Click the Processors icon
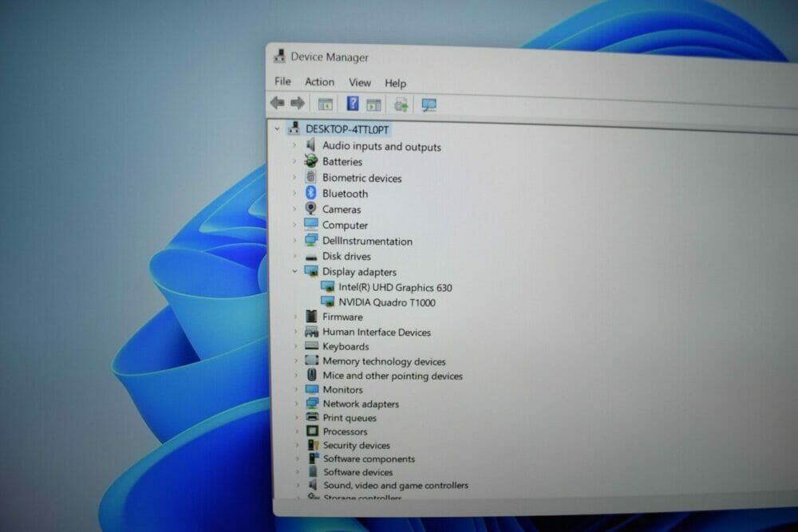Viewport: 798px width, 532px height. coord(313,431)
